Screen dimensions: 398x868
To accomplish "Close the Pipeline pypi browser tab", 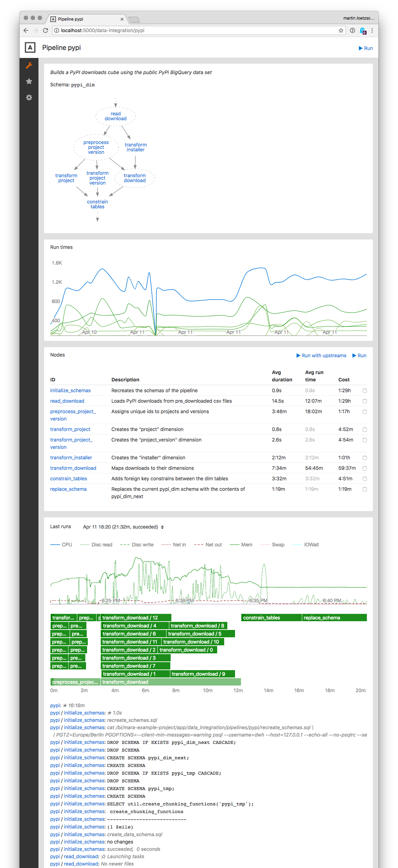I will (x=122, y=19).
